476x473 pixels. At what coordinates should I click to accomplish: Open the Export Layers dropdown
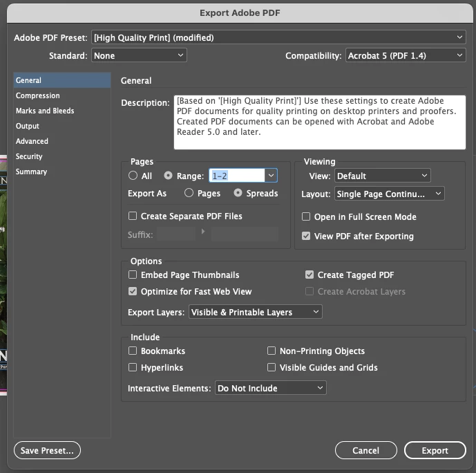coord(256,312)
